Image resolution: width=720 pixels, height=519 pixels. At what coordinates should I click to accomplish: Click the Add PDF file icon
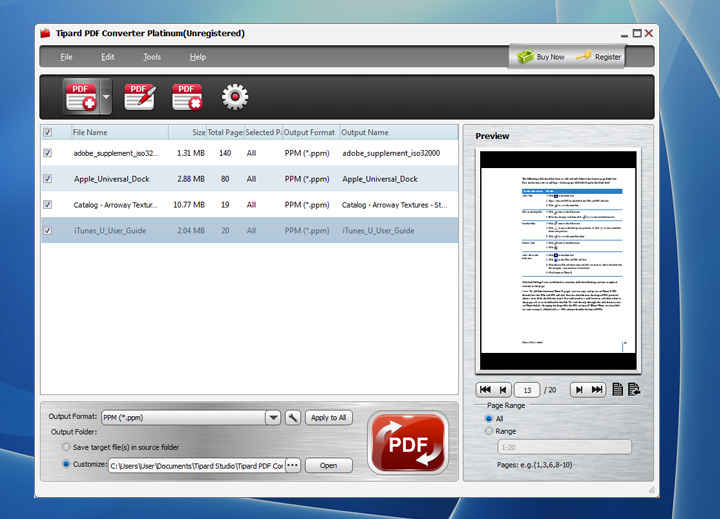point(80,97)
